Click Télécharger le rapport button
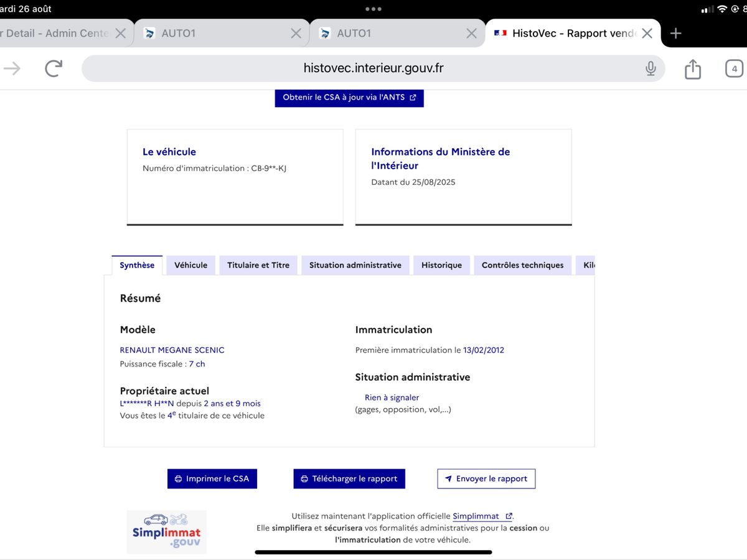The width and height of the screenshot is (747, 560). point(349,478)
